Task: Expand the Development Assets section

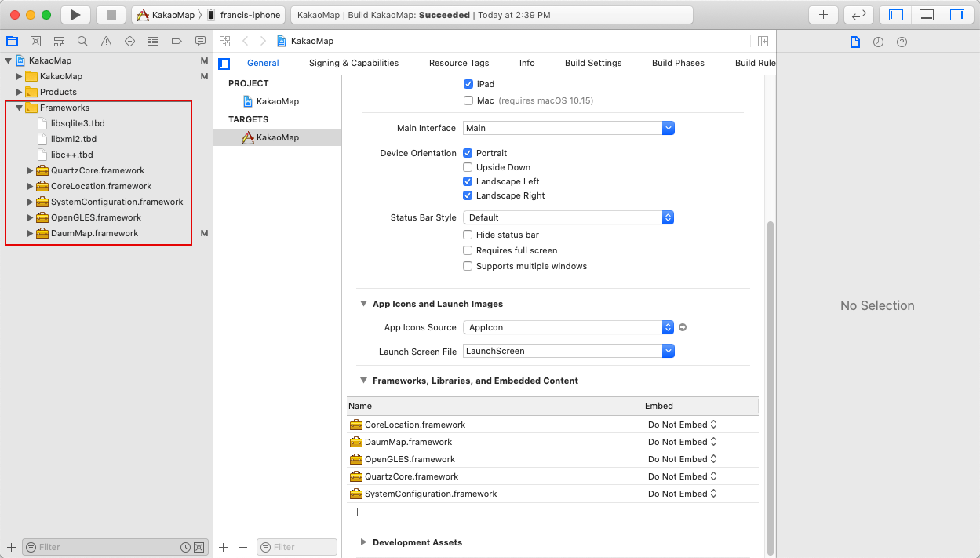Action: click(x=363, y=542)
